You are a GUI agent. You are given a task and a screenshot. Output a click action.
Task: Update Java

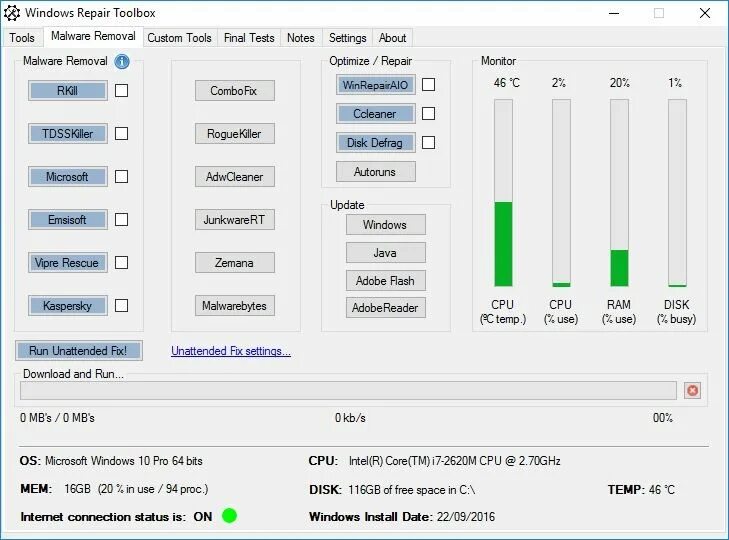coord(385,253)
